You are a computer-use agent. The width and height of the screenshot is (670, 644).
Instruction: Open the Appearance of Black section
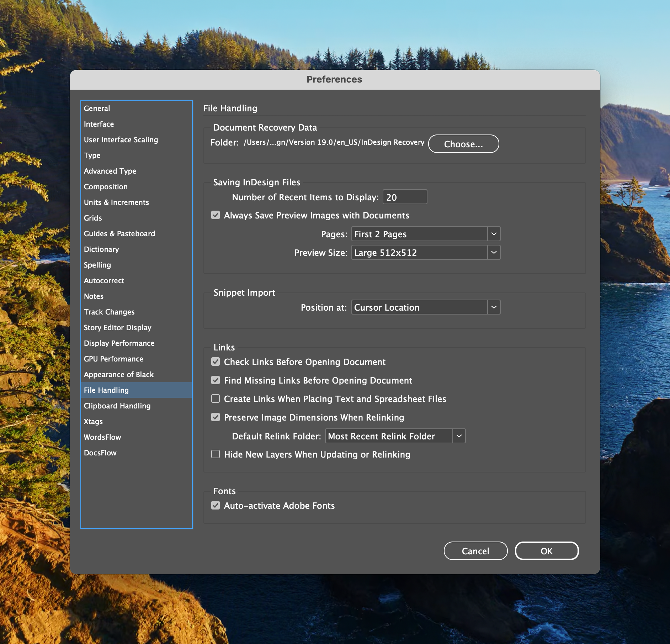[119, 375]
